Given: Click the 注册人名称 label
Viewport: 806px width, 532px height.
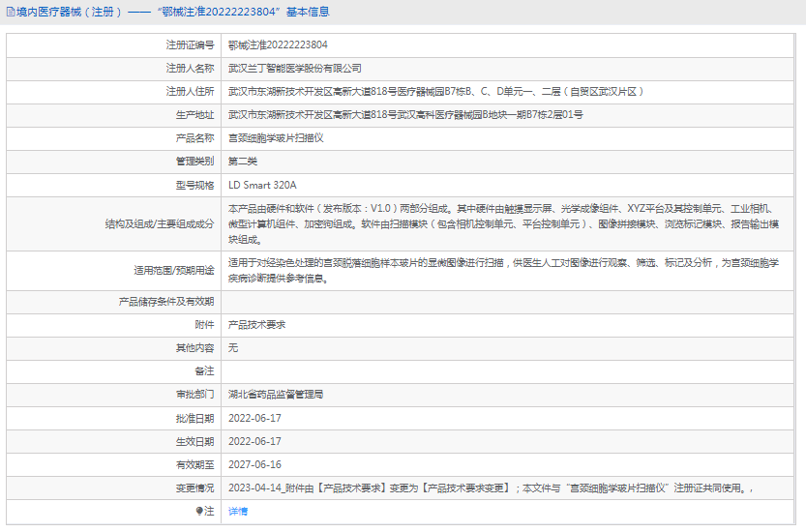Looking at the screenshot, I should 190,69.
